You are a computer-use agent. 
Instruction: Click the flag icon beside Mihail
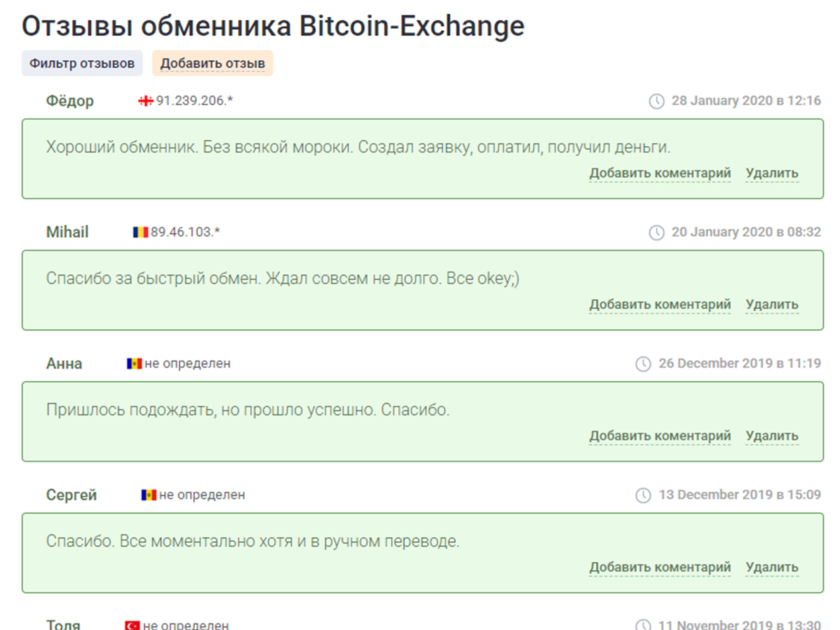(x=140, y=232)
